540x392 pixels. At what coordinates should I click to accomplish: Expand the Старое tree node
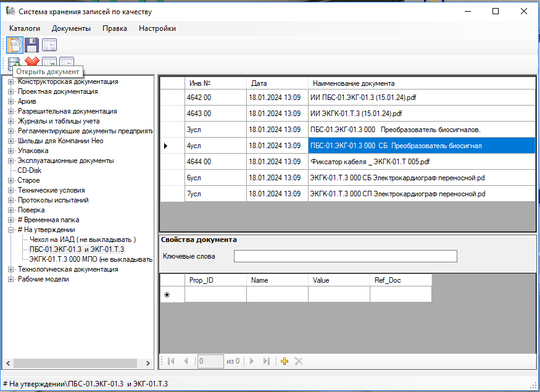point(11,180)
